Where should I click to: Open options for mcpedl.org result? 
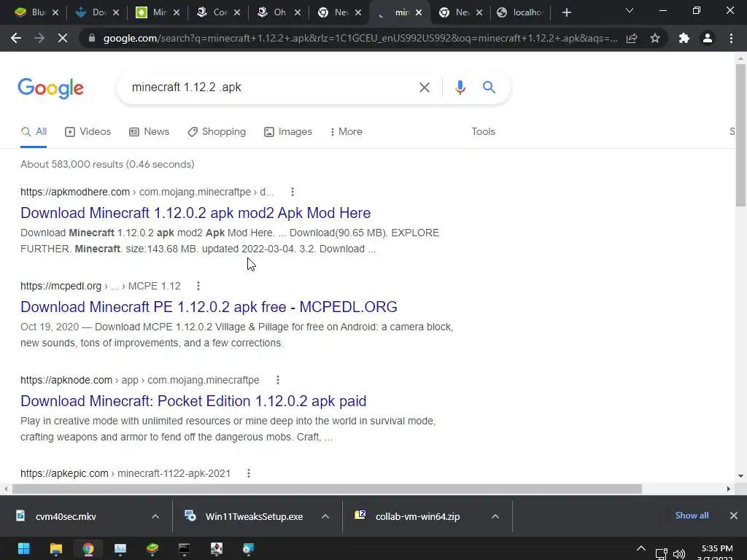(198, 286)
